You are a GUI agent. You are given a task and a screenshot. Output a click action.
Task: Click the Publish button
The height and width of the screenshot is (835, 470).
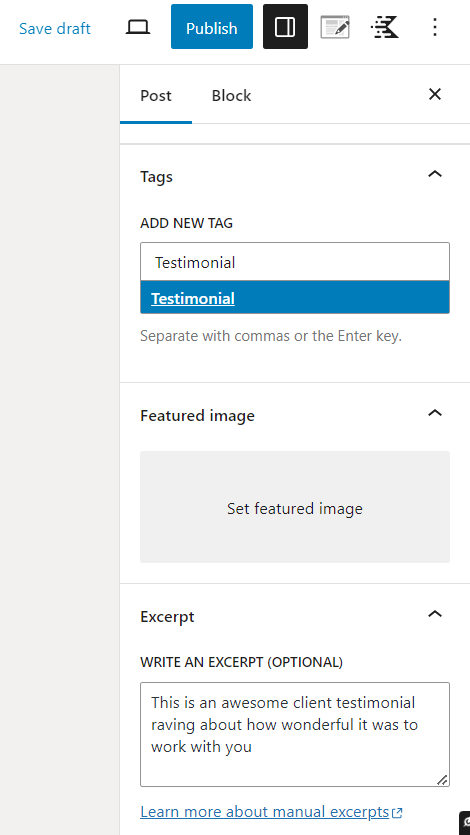[x=212, y=27]
